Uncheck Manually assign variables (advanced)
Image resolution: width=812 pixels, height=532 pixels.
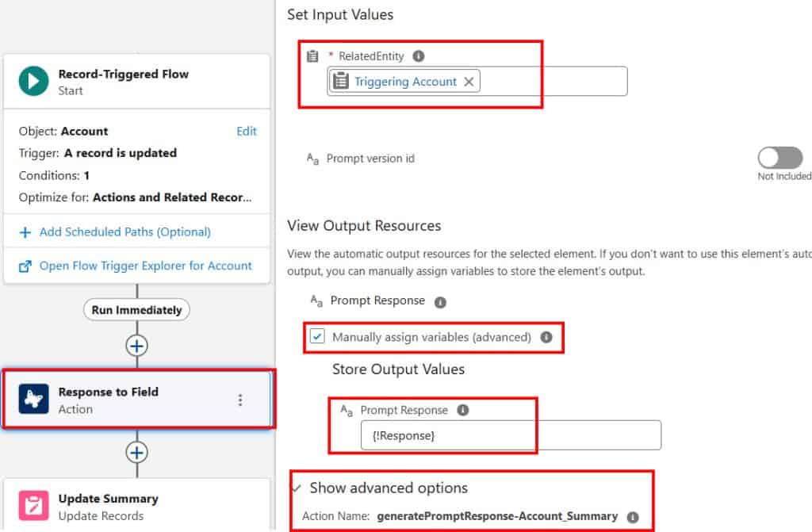(x=319, y=337)
